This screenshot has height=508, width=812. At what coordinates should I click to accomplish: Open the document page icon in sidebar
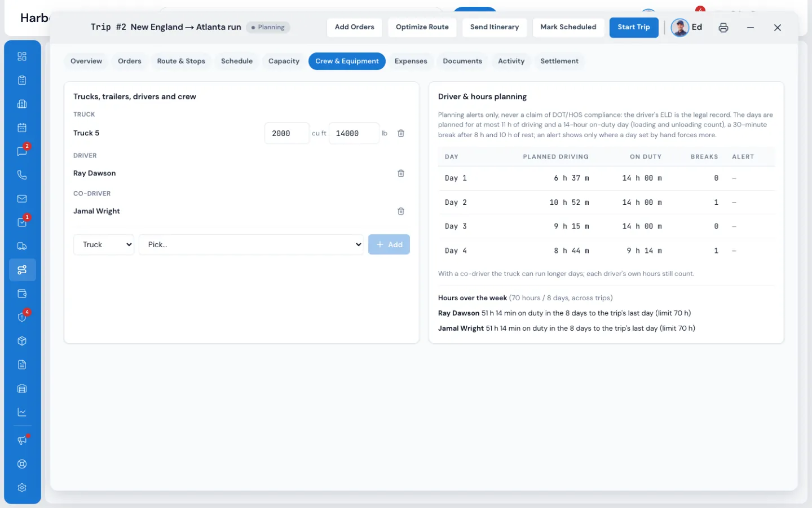pos(22,365)
